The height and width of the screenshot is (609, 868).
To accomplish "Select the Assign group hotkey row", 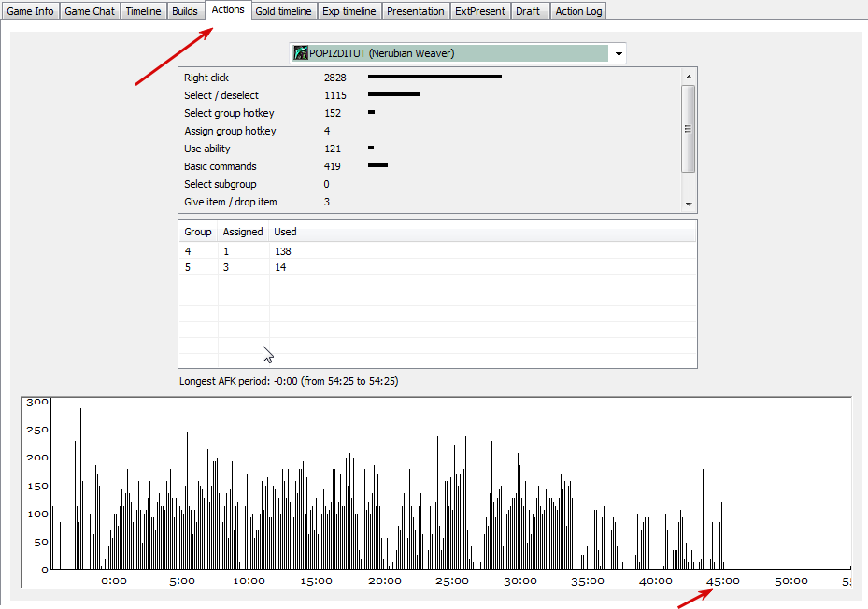I will [x=430, y=131].
